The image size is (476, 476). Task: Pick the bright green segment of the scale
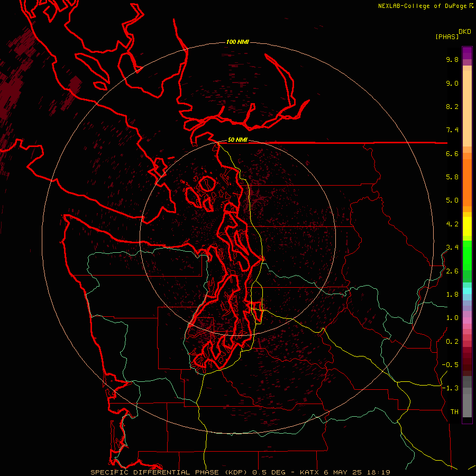467,255
